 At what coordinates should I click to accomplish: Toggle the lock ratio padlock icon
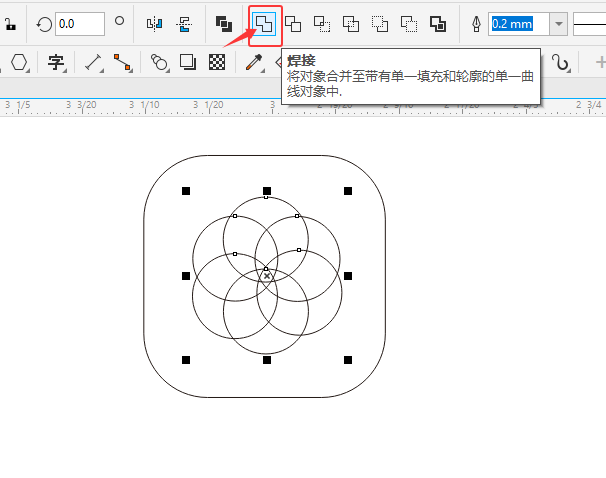[10, 24]
